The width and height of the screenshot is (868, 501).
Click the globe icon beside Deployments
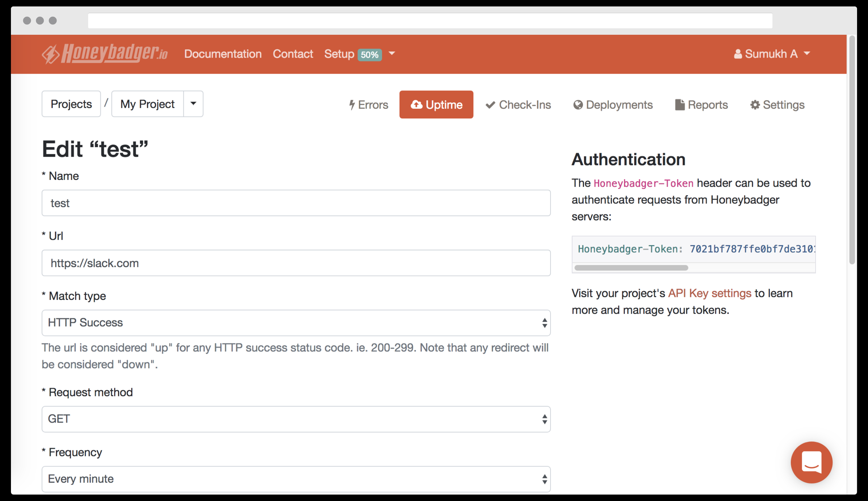[578, 105]
